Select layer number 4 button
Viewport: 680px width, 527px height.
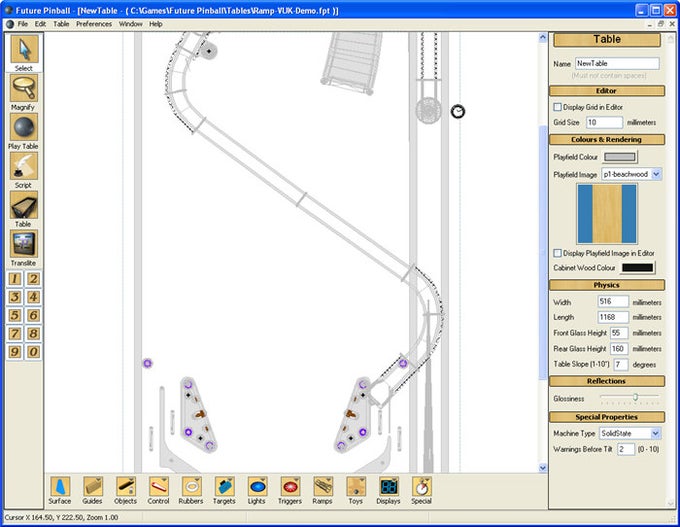click(33, 297)
